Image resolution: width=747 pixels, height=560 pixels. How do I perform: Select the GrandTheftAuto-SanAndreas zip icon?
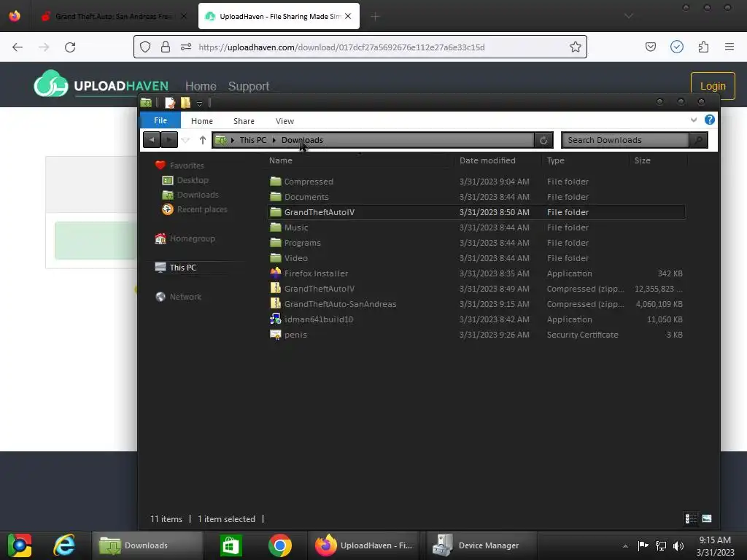coord(275,303)
